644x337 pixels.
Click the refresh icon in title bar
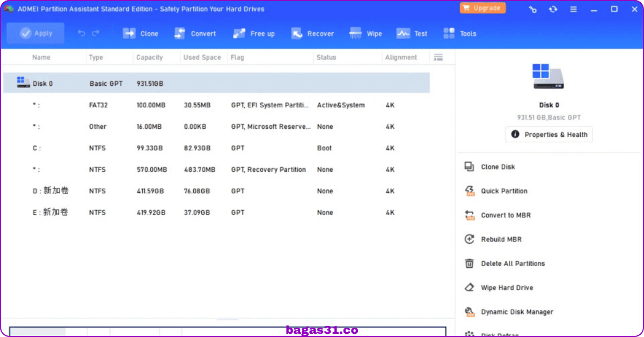553,9
